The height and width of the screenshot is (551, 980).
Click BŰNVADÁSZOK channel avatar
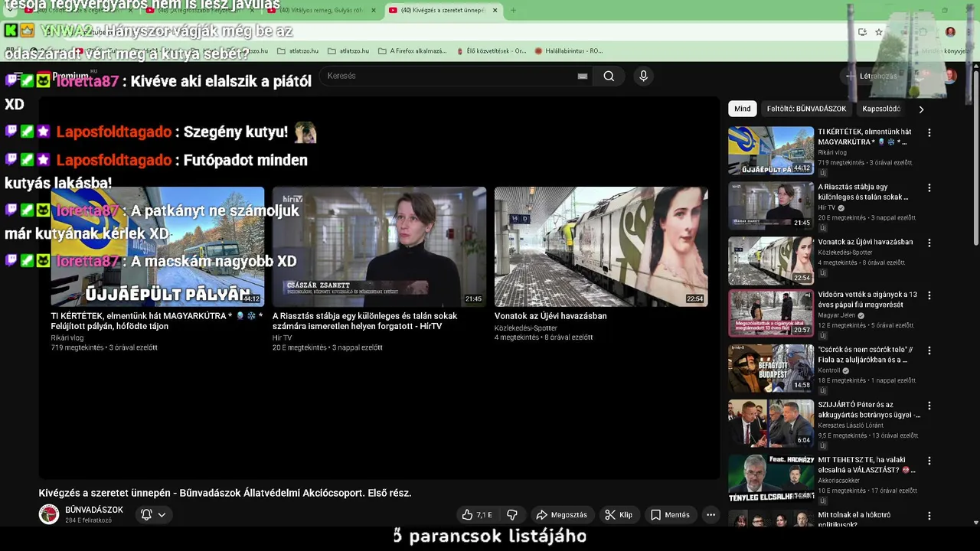tap(49, 514)
